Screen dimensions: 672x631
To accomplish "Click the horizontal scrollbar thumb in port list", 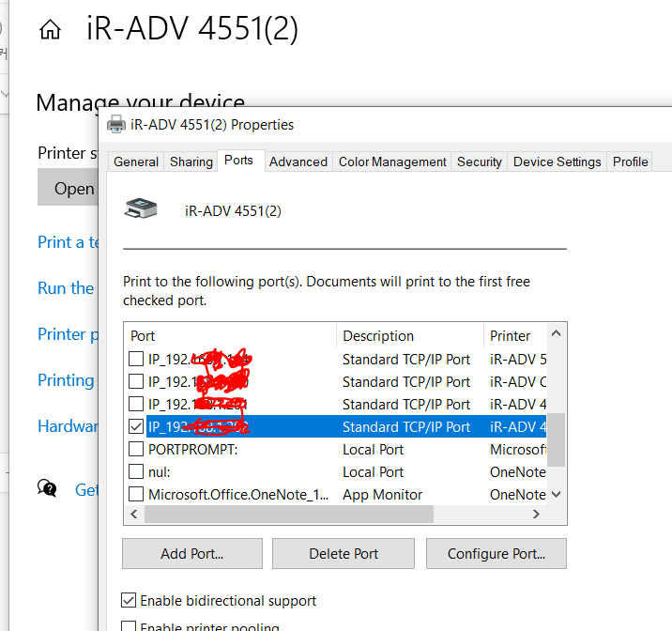I will pos(289,514).
